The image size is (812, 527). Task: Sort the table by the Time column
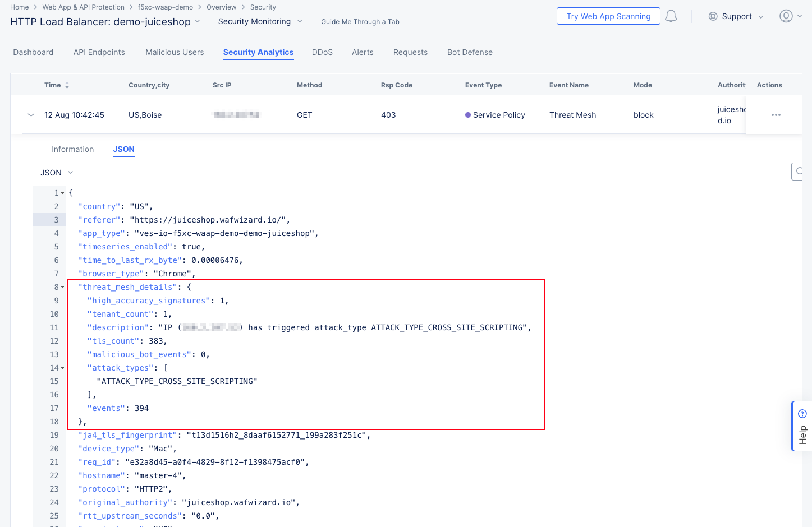coord(67,85)
